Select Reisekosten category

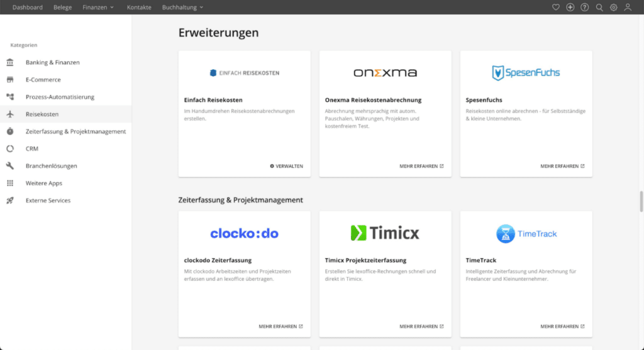tap(65, 114)
